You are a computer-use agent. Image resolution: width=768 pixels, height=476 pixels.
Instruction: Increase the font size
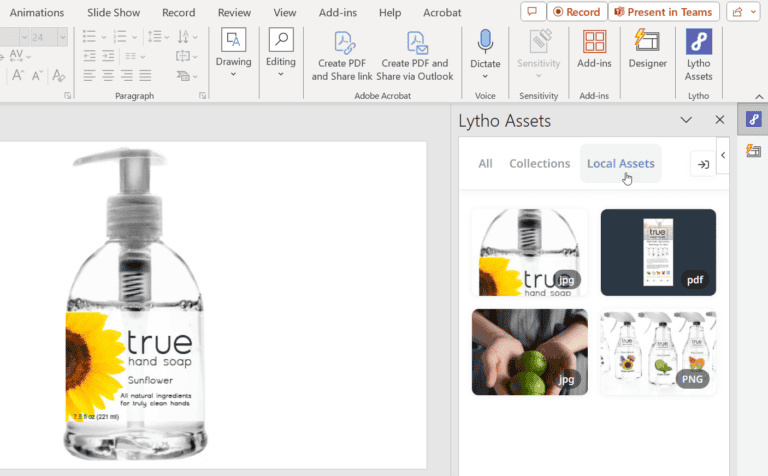[x=18, y=75]
